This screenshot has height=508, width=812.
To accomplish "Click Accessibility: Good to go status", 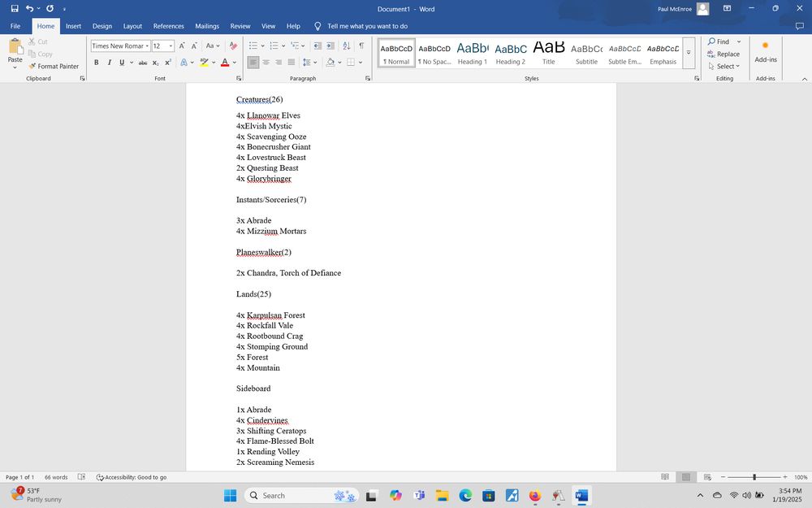I will [132, 477].
